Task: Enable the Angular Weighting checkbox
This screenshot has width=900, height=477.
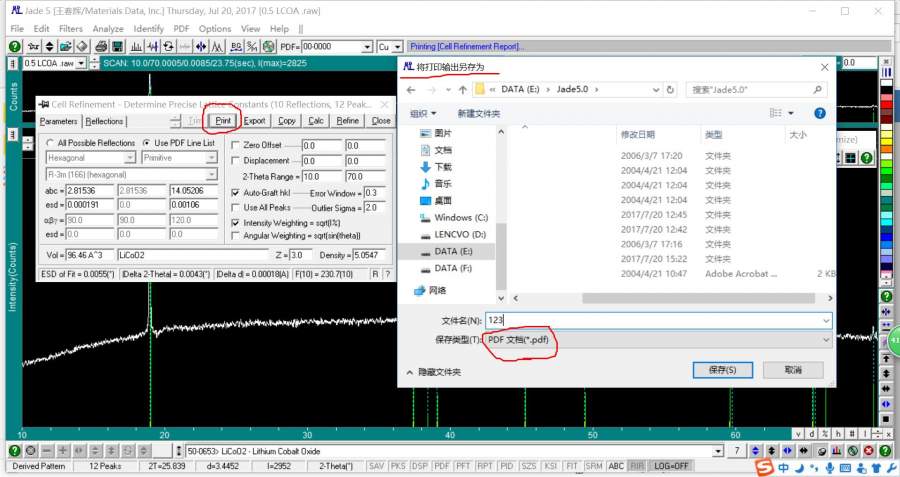Action: 235,235
